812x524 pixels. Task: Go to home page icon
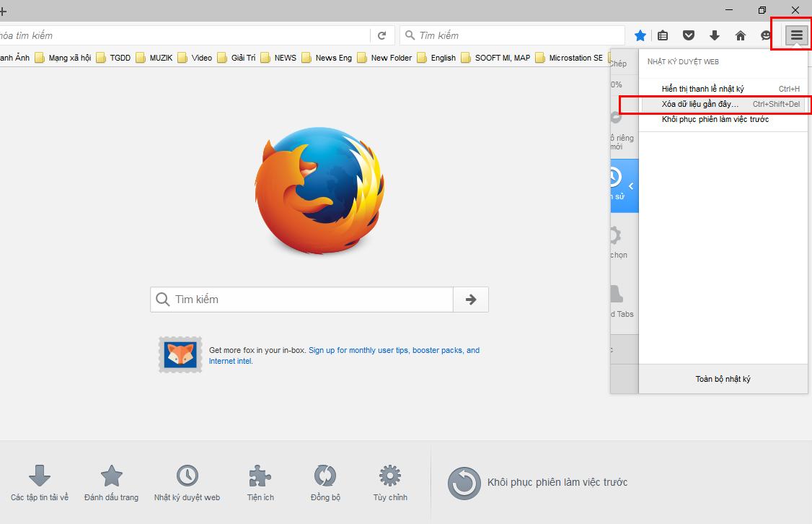[741, 35]
